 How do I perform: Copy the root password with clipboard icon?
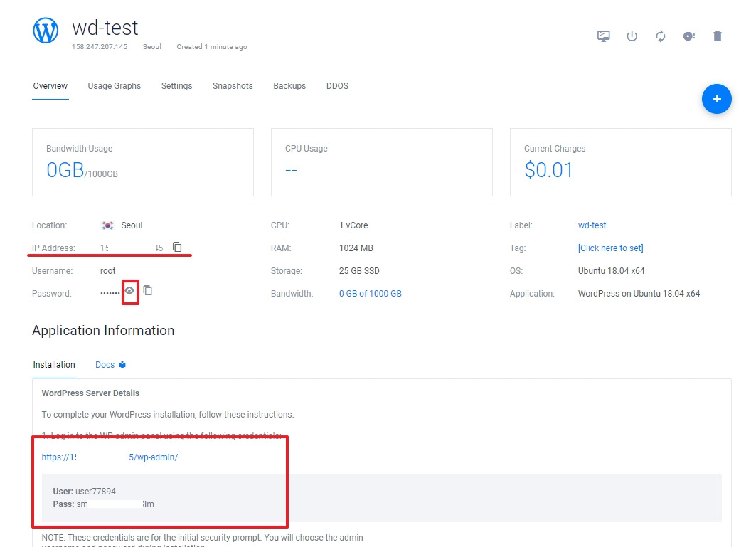(148, 290)
